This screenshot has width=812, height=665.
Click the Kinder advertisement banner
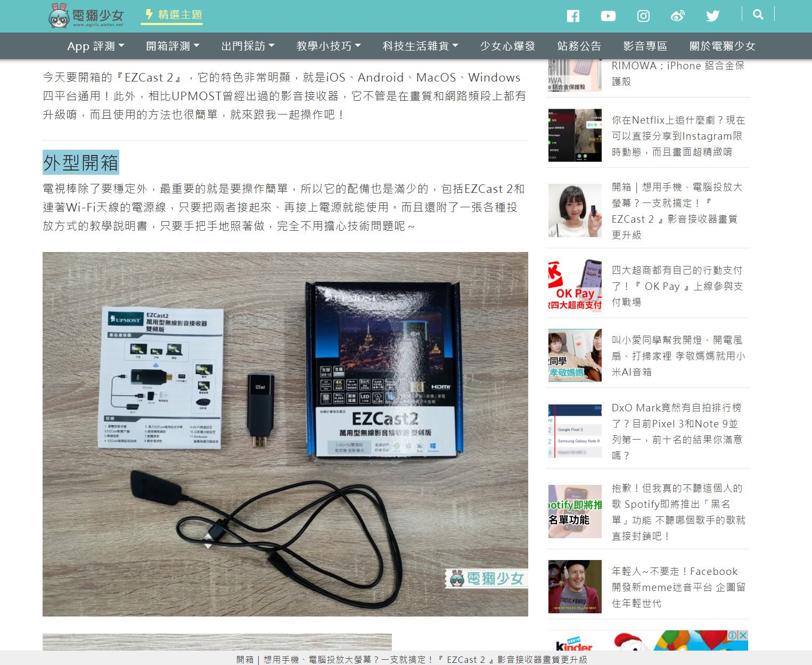coord(648,640)
